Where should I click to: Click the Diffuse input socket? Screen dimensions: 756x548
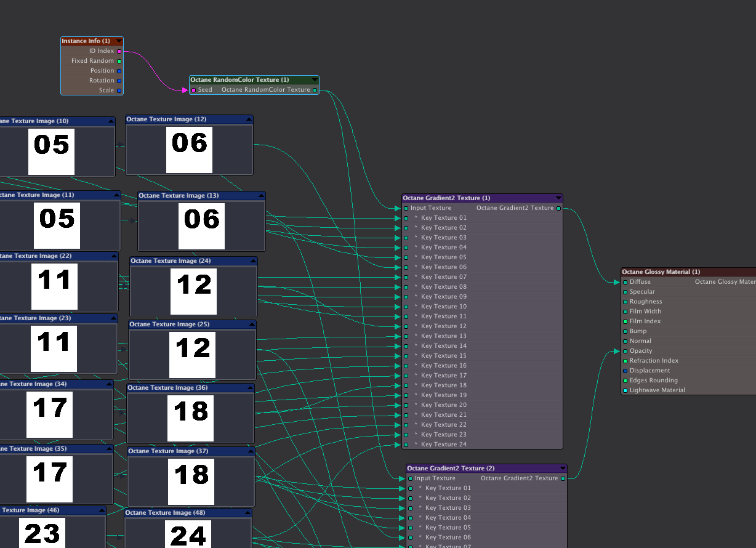tap(625, 282)
